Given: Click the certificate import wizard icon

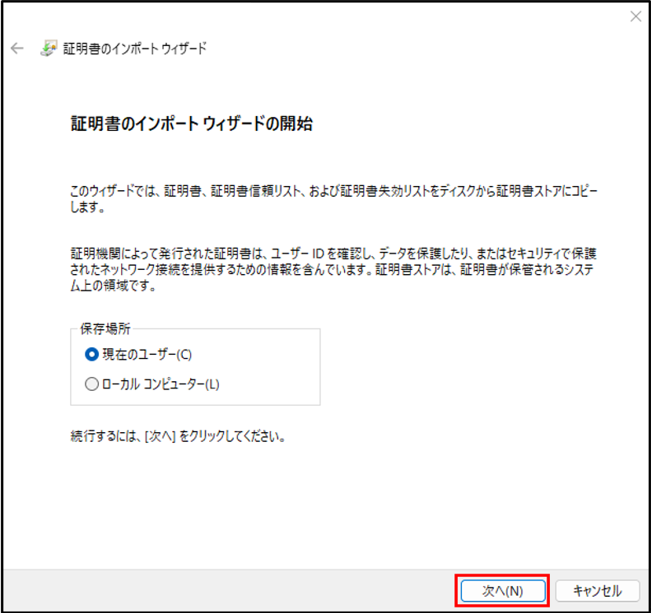Looking at the screenshot, I should pyautogui.click(x=49, y=49).
